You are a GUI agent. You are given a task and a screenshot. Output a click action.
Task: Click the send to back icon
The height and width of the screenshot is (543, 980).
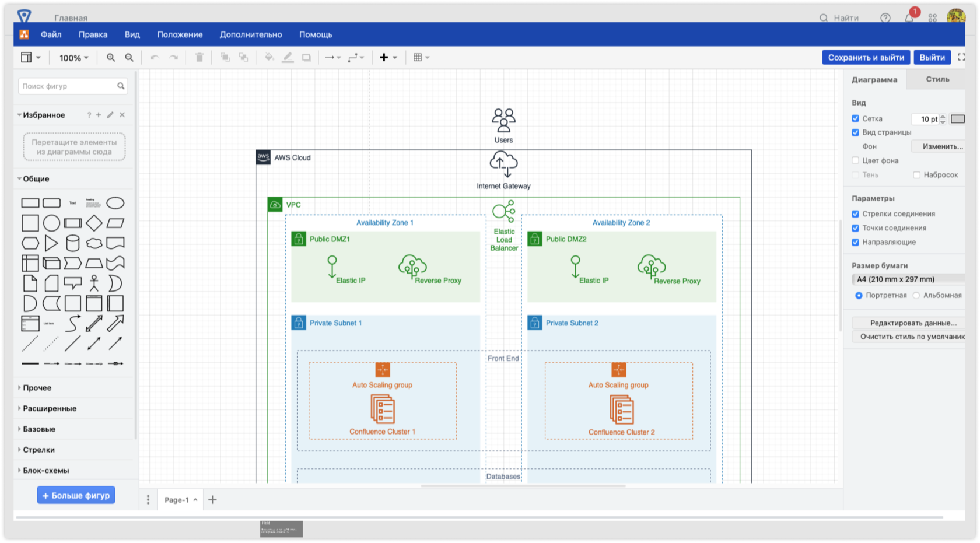244,58
